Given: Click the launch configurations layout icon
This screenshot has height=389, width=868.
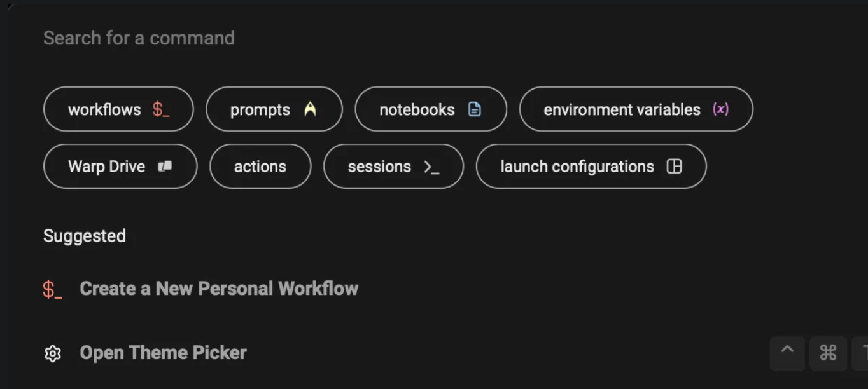Looking at the screenshot, I should [x=674, y=167].
